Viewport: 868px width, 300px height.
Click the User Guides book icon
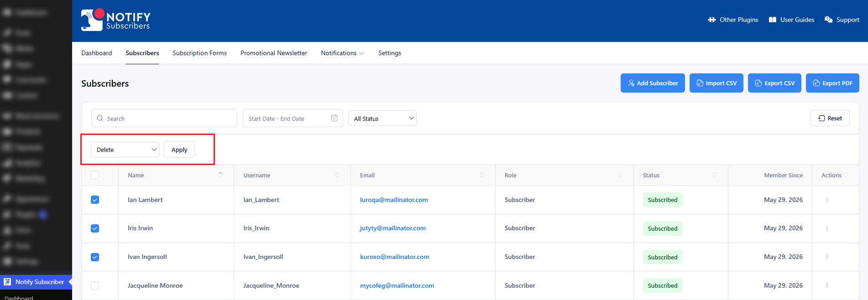[x=773, y=20]
